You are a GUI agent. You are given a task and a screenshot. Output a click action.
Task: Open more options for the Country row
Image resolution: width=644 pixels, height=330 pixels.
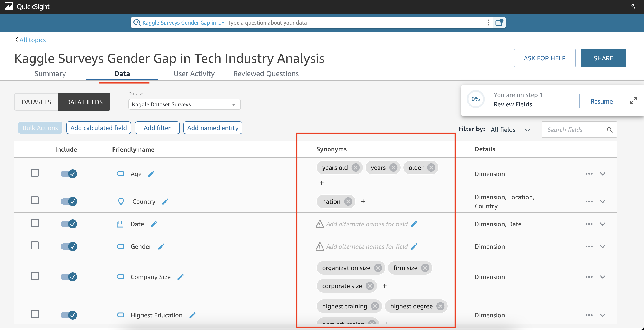[x=589, y=201]
